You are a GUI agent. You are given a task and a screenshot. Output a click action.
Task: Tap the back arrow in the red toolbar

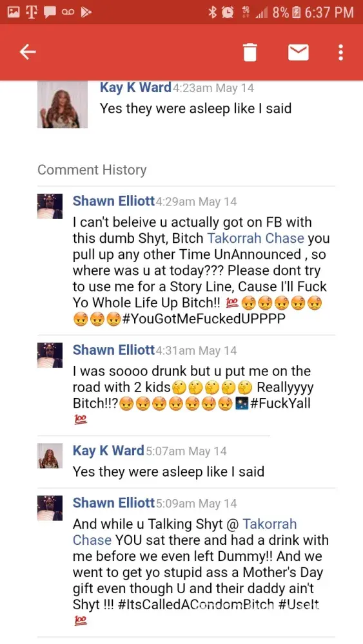click(x=28, y=52)
